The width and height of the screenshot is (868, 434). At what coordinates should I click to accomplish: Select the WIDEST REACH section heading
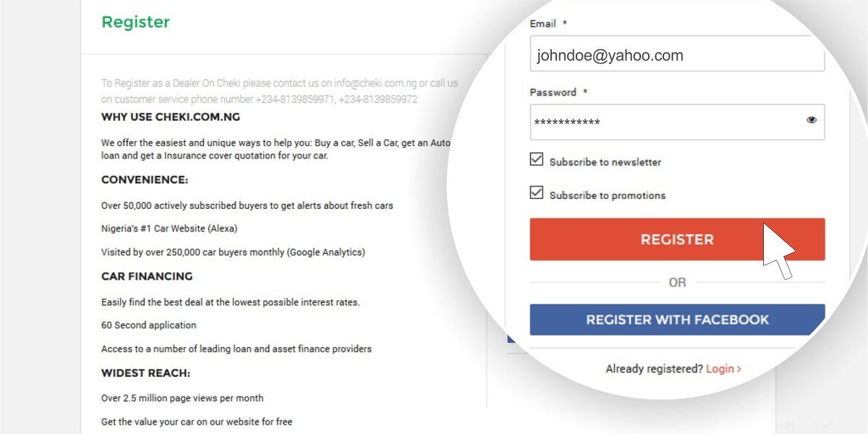(145, 373)
